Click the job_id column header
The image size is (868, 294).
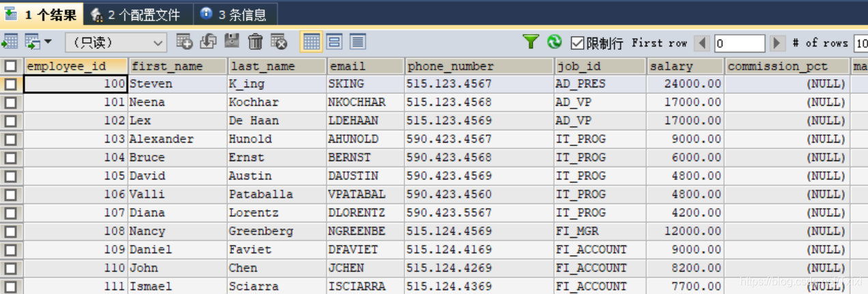[x=600, y=66]
